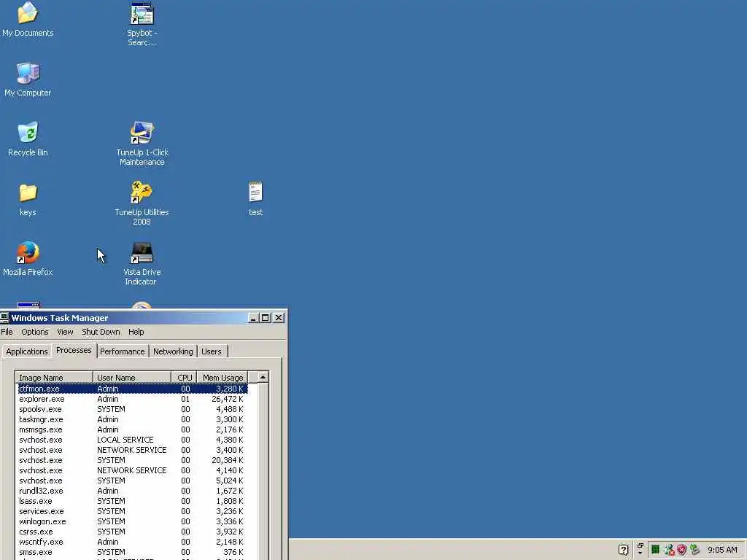
Task: Switch to the Performance tab
Action: [x=123, y=351]
